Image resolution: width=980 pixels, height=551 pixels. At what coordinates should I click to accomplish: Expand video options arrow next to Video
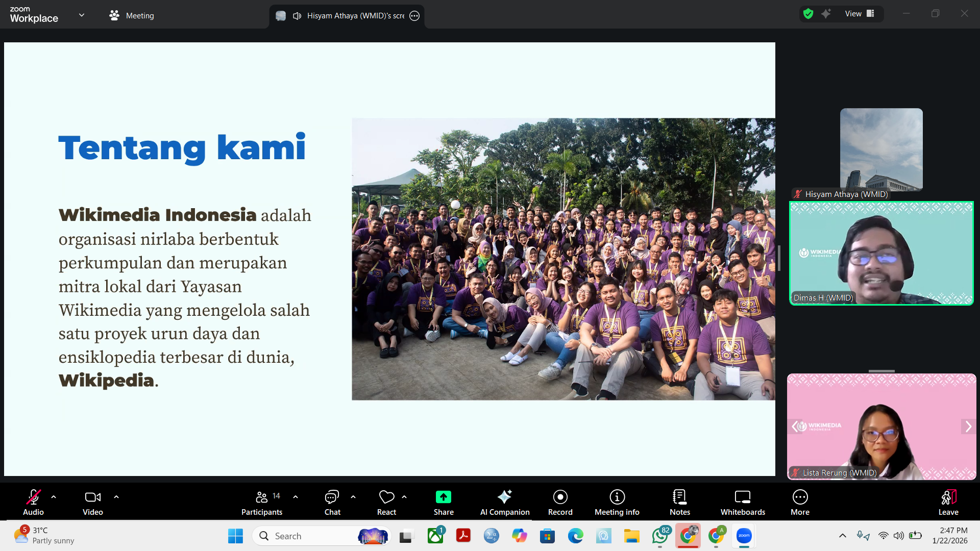tap(116, 496)
